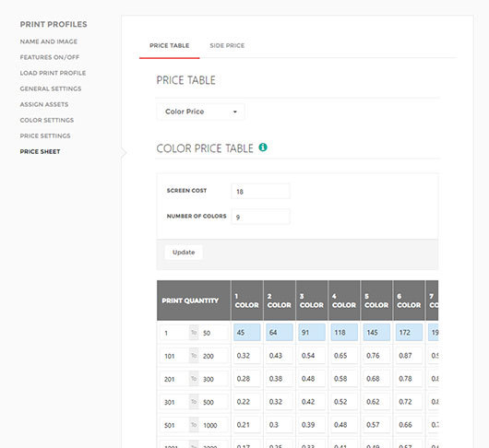Viewport: 489px width, 448px height.
Task: Open the Assign Assets section
Action: coord(44,104)
